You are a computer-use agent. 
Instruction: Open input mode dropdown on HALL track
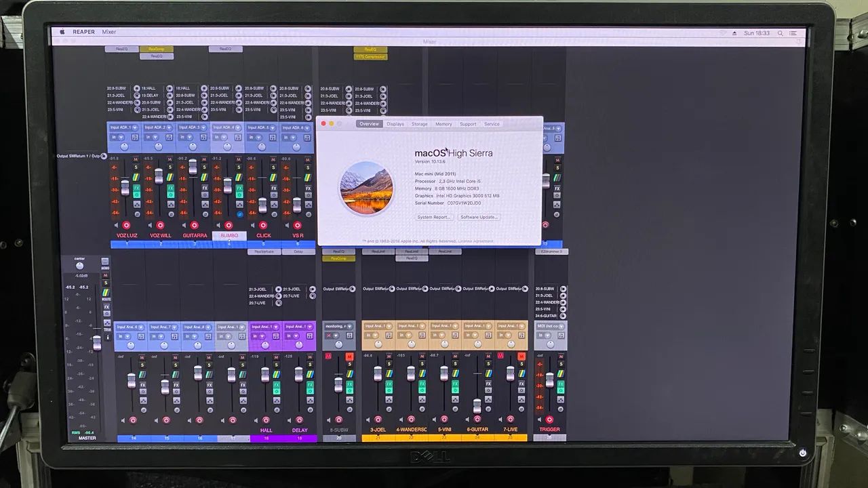pos(258,336)
